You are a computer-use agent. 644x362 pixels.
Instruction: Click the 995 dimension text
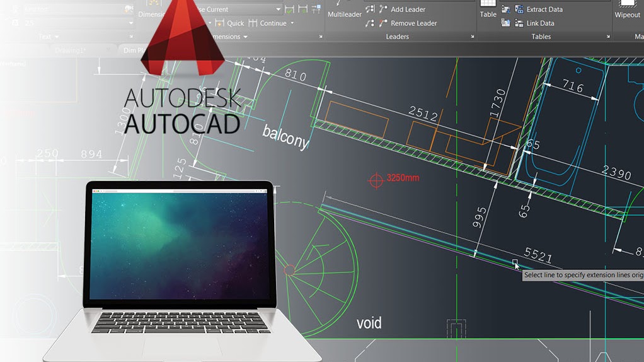tap(480, 218)
